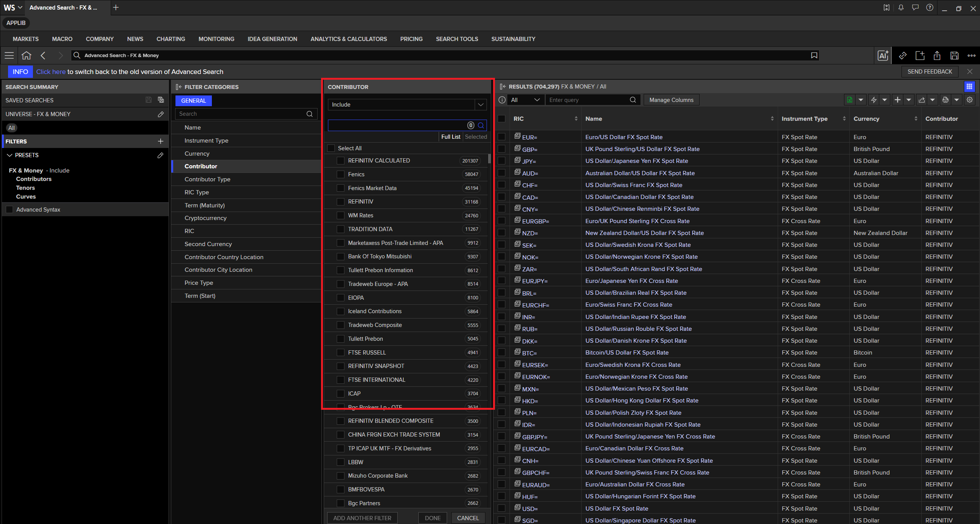Screen dimensions: 980x524
Task: Check the Tullett Prebon Information checkbox
Action: [x=340, y=270]
